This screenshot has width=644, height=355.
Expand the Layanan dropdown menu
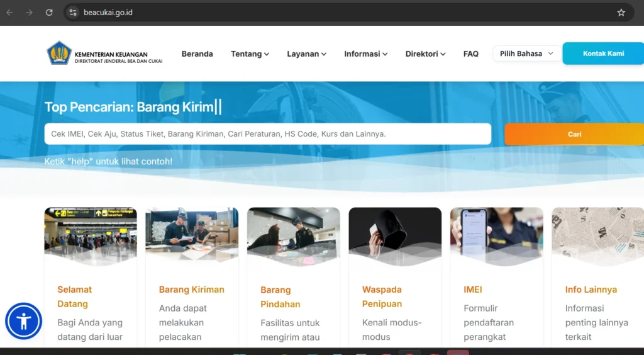306,54
